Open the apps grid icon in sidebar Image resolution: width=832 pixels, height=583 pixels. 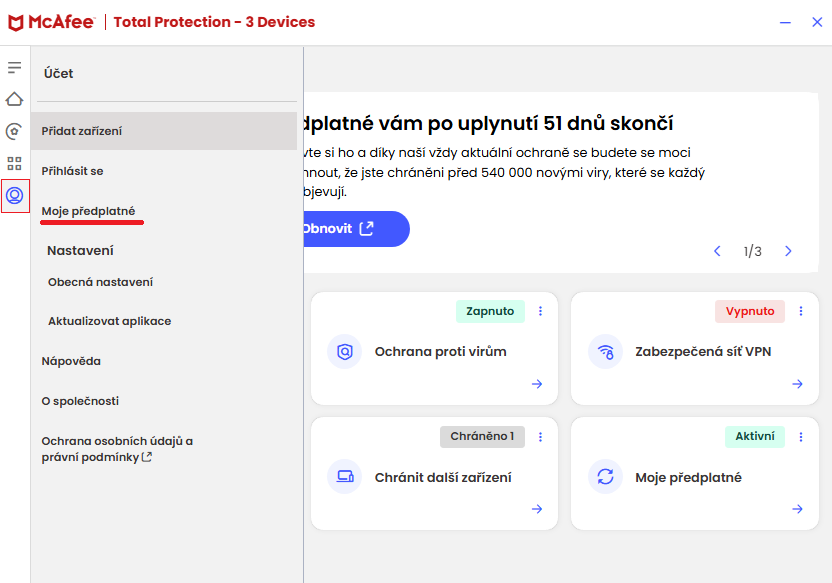[x=14, y=163]
